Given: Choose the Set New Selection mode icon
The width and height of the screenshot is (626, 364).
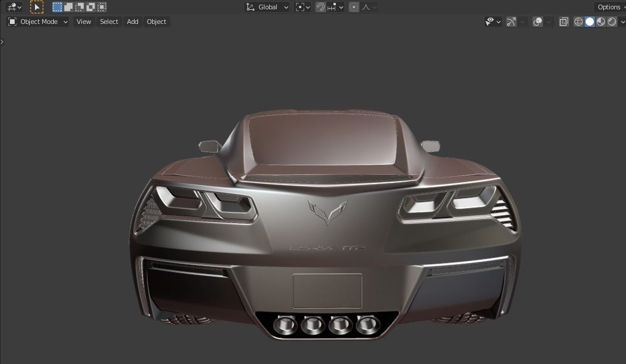Looking at the screenshot, I should (x=57, y=7).
